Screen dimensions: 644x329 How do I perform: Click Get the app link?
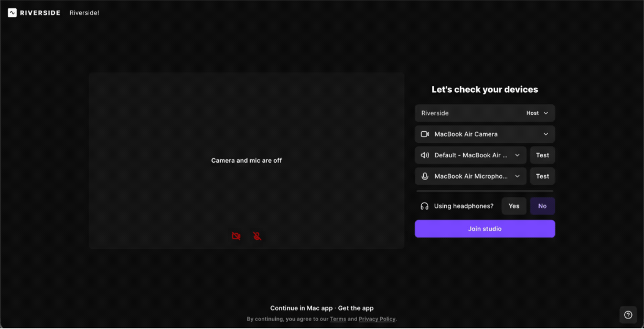click(x=356, y=308)
